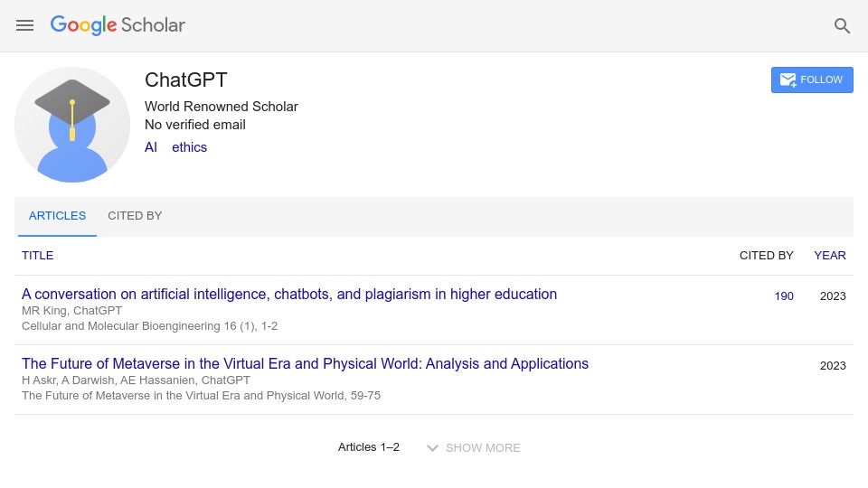This screenshot has width=868, height=488.
Task: Click the metaverse book source line '59-75'
Action: (201, 396)
